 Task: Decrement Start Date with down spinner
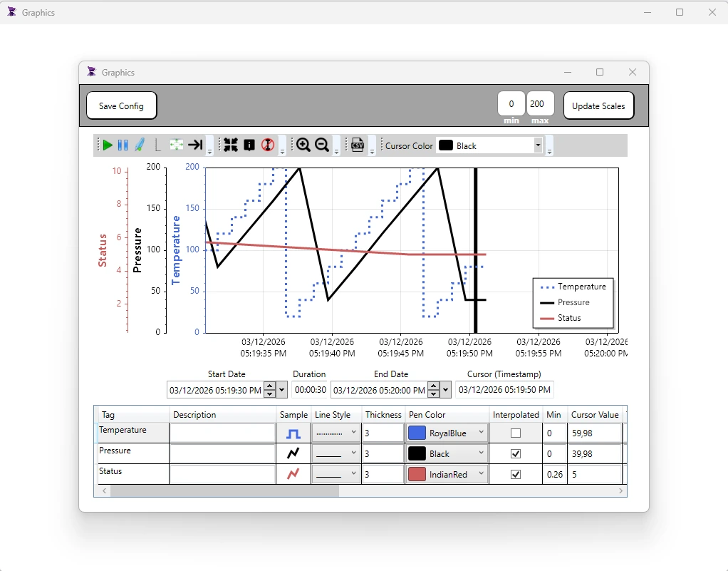coord(270,394)
